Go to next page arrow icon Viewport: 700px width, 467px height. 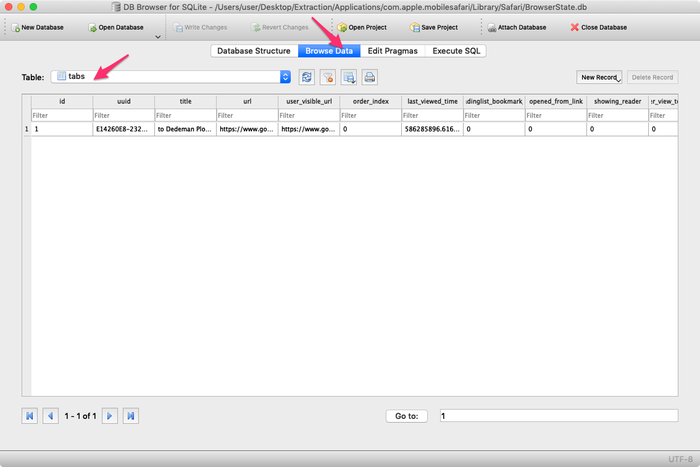pyautogui.click(x=110, y=416)
